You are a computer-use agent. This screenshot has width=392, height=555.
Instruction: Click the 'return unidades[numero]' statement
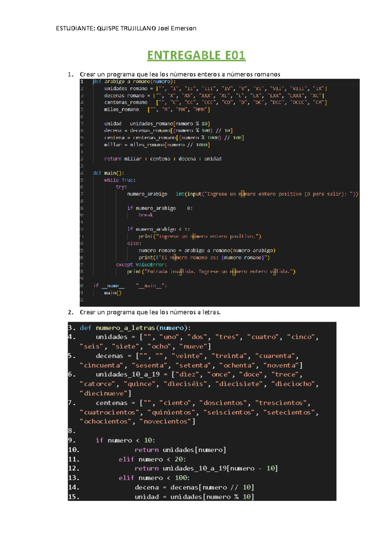click(x=180, y=450)
